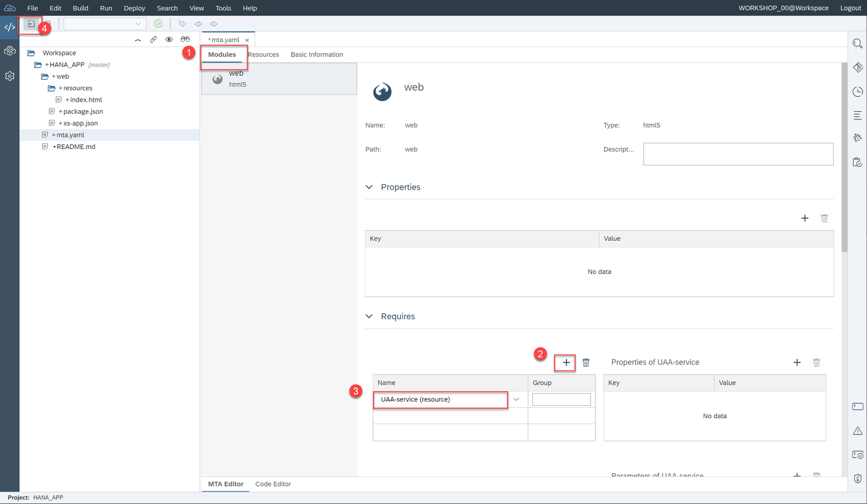867x504 pixels.
Task: Select README.md in the file tree
Action: [x=75, y=147]
